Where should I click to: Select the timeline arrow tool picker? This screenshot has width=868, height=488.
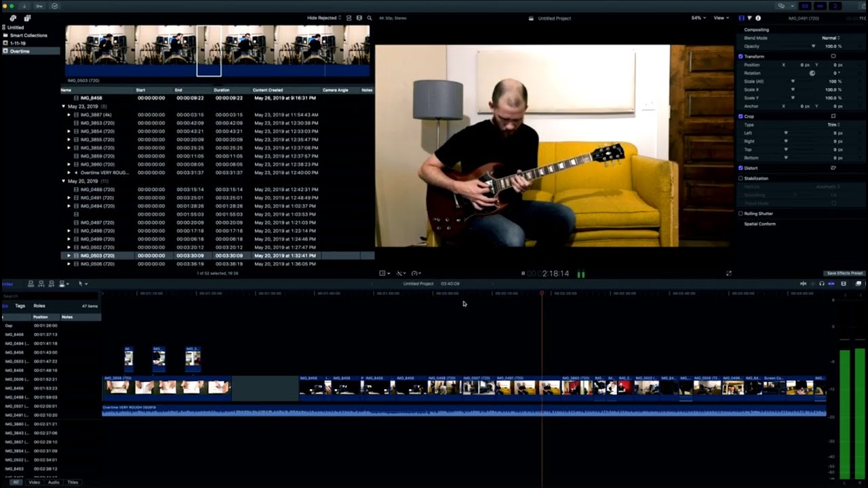pyautogui.click(x=82, y=284)
